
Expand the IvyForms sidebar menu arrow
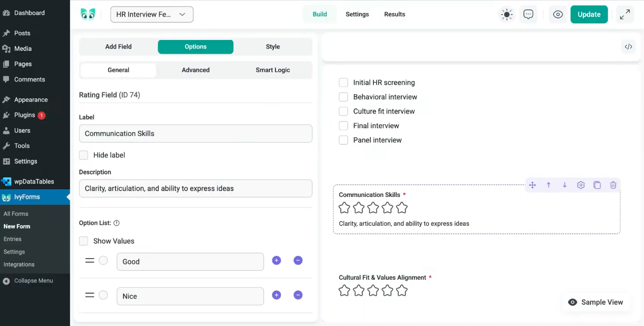point(67,196)
